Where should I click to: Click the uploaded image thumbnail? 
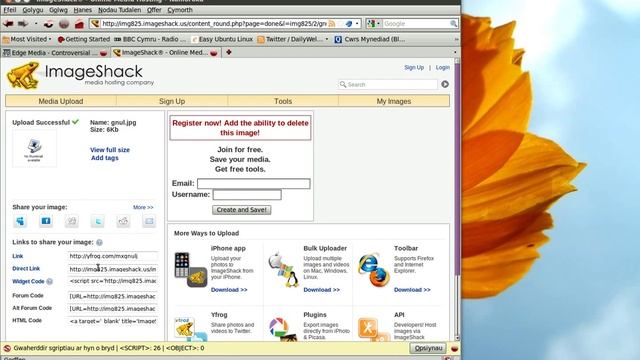pyautogui.click(x=34, y=149)
